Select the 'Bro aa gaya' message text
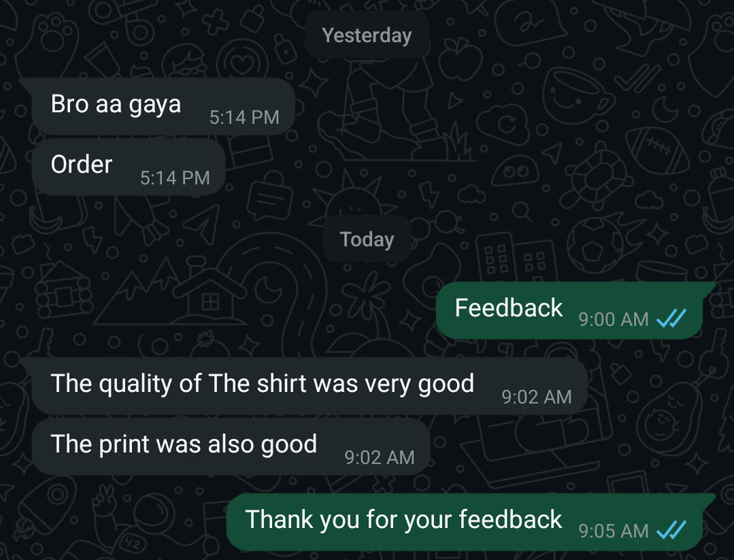This screenshot has height=560, width=734. (x=116, y=104)
